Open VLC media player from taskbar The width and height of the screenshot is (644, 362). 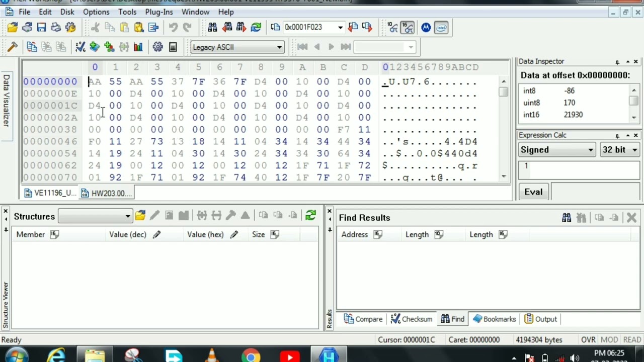[x=212, y=357]
